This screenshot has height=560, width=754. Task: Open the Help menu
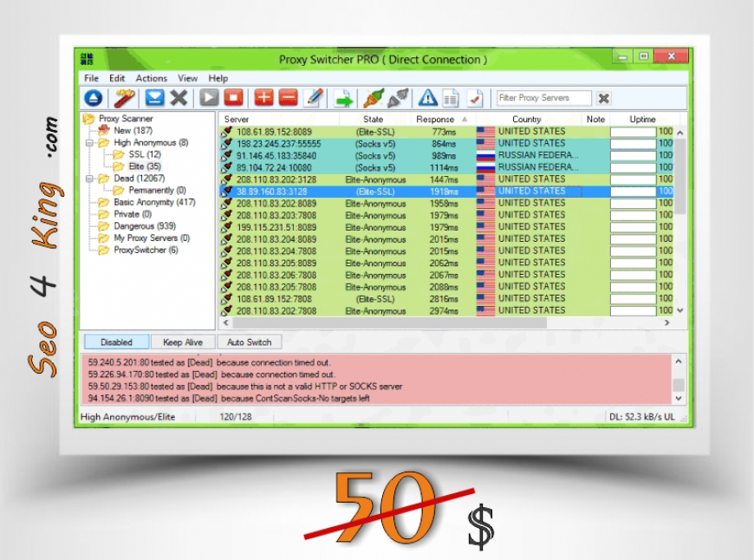[218, 78]
